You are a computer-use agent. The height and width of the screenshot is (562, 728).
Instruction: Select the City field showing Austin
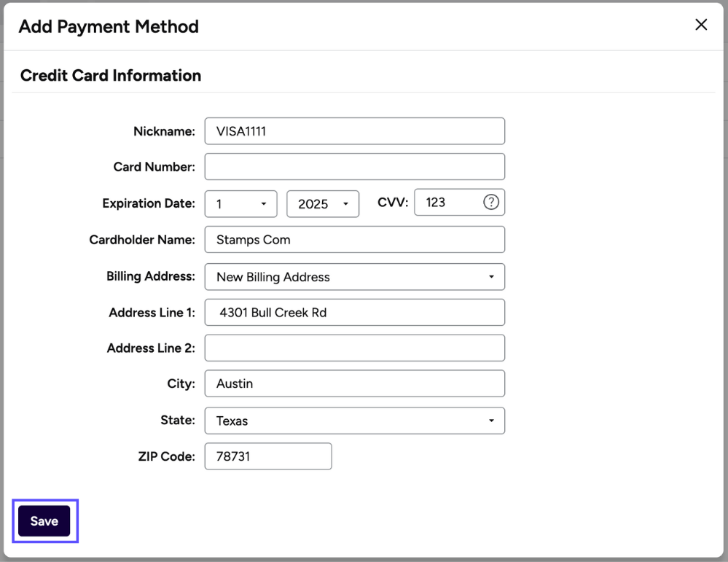[x=354, y=383]
